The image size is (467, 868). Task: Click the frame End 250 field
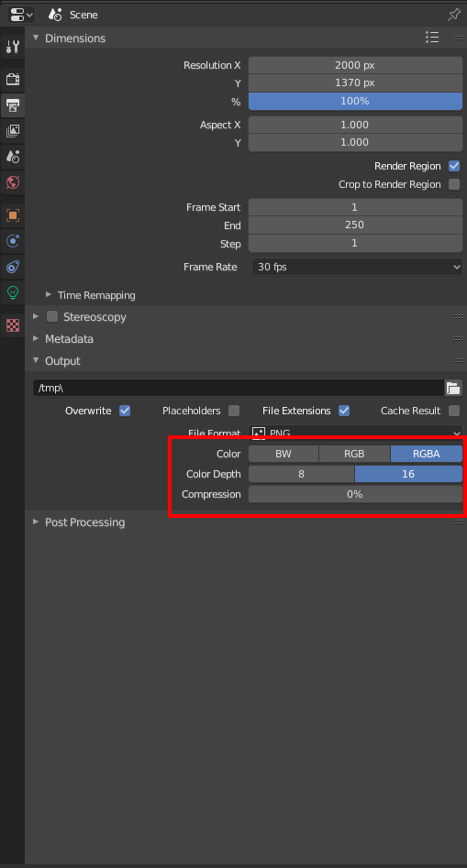point(355,225)
